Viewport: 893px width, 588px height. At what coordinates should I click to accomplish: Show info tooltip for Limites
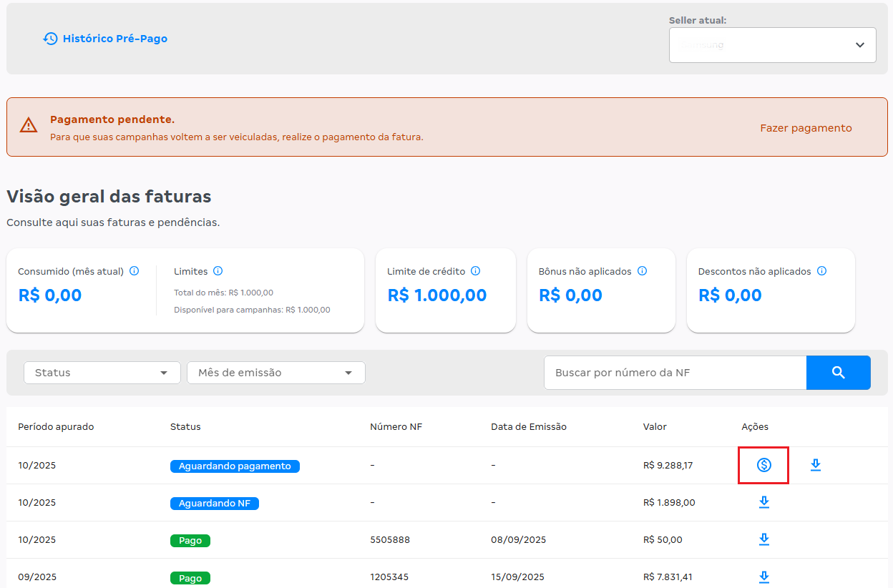pos(218,271)
